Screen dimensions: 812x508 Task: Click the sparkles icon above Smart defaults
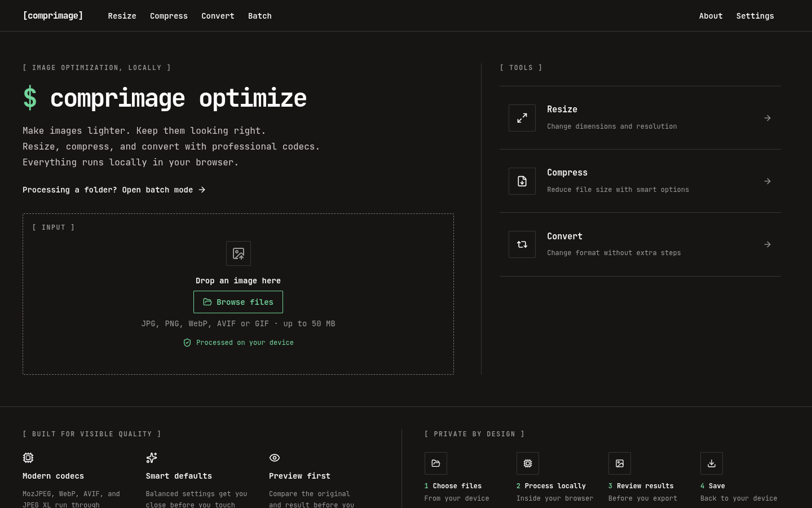[152, 458]
